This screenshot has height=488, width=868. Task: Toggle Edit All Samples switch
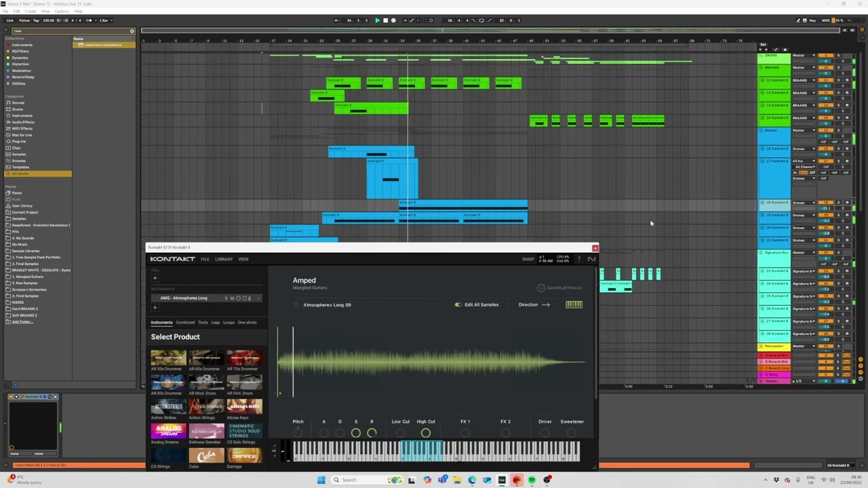coord(458,305)
